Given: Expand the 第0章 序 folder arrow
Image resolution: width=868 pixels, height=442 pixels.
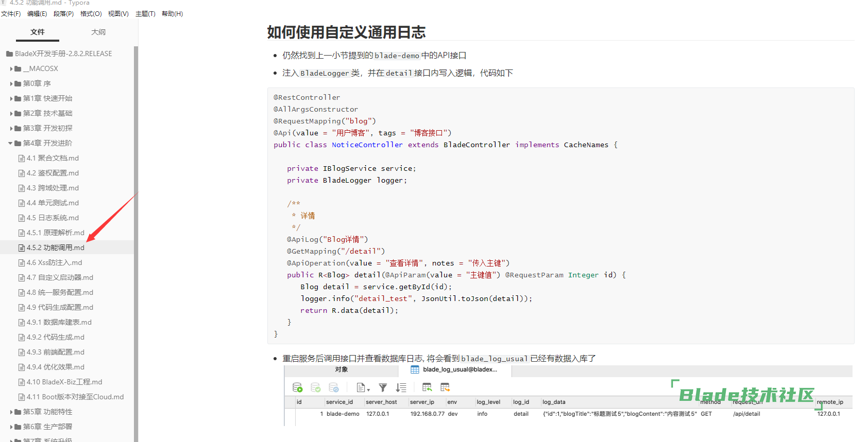Looking at the screenshot, I should pyautogui.click(x=11, y=84).
